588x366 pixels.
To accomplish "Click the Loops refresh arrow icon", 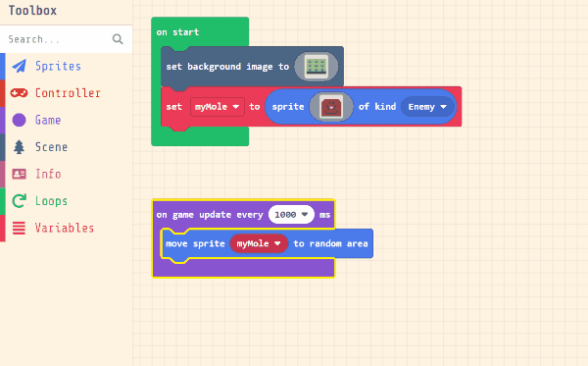I will tap(20, 201).
